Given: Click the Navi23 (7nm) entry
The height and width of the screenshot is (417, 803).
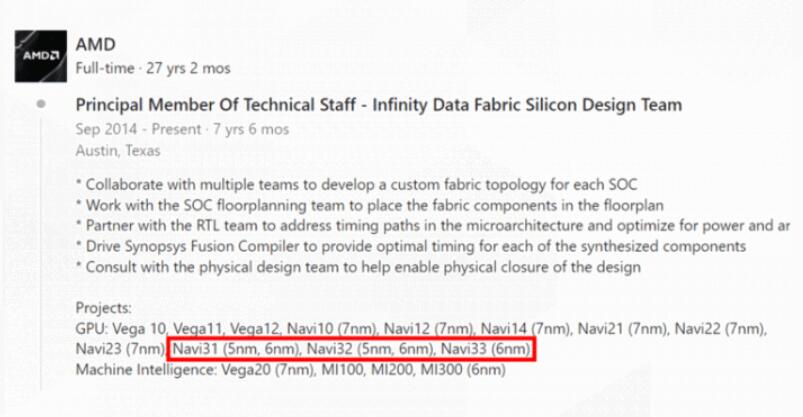Looking at the screenshot, I should pyautogui.click(x=119, y=349).
